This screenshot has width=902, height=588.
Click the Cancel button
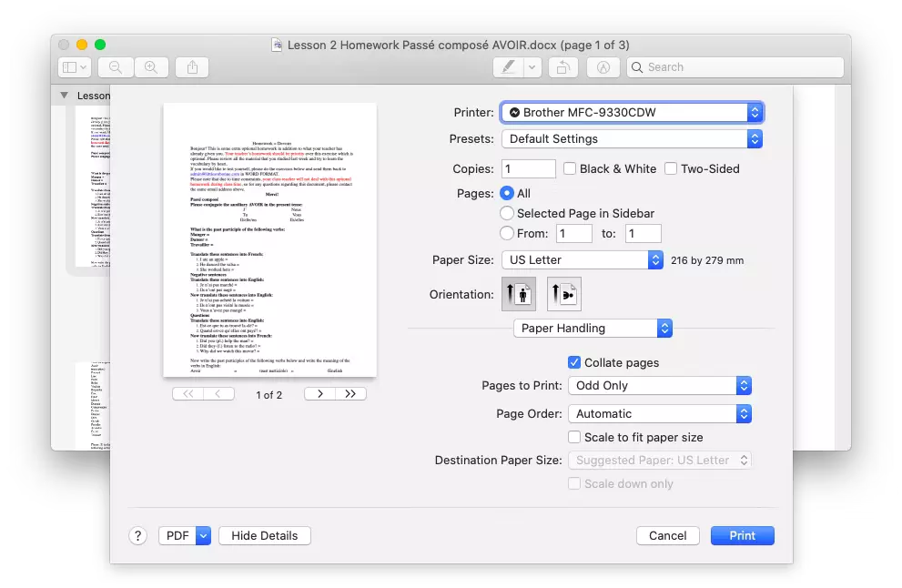pos(668,535)
